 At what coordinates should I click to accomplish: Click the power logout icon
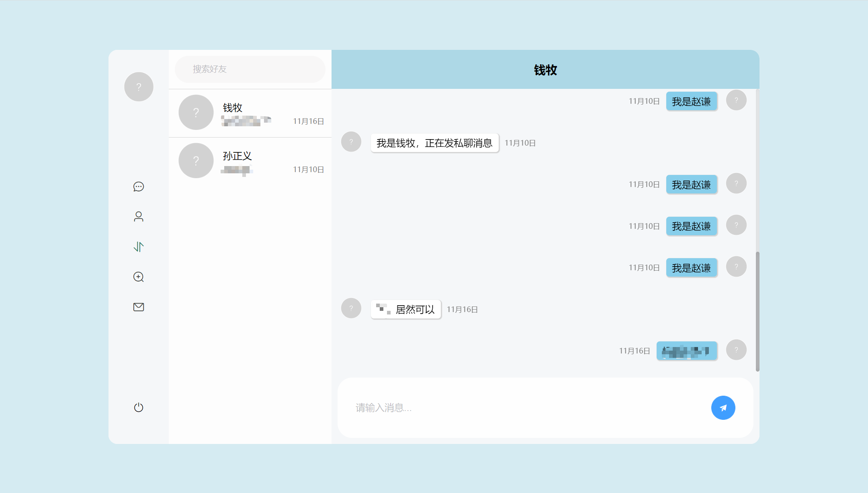point(139,407)
